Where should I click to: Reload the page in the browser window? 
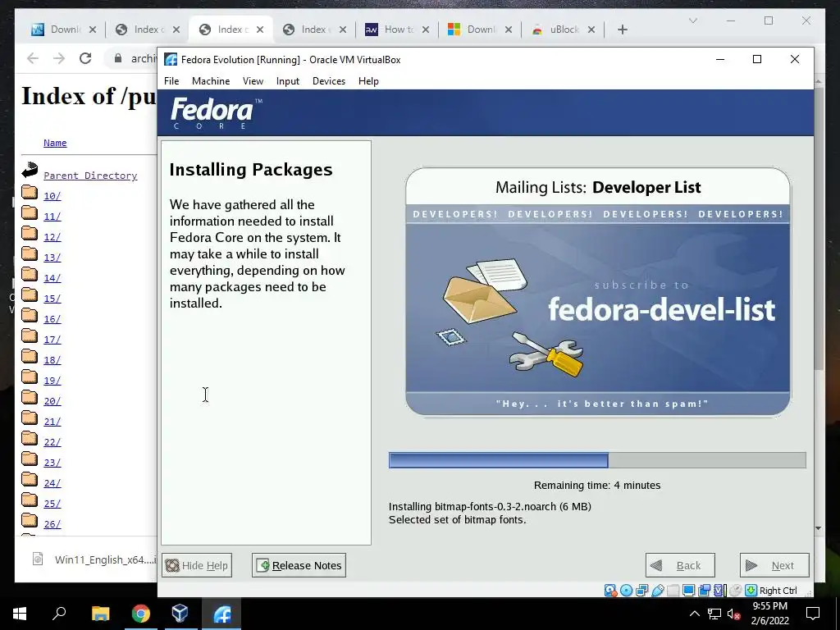coord(85,58)
